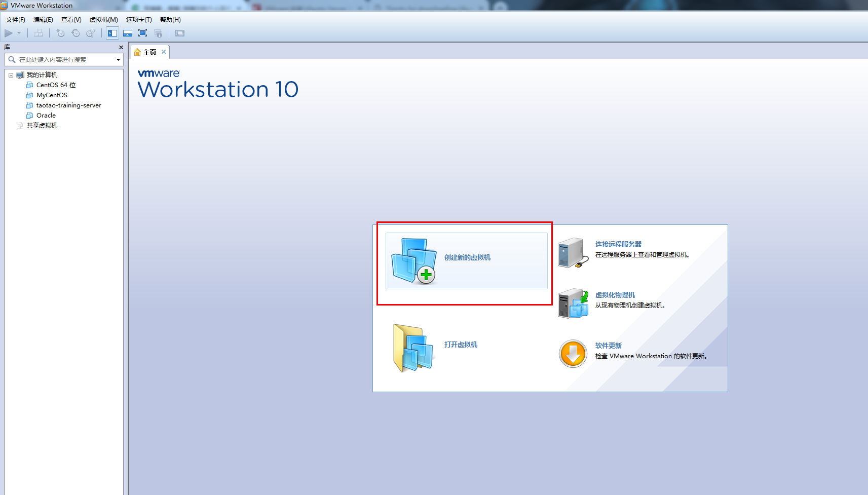Click the full screen mode icon
Image resolution: width=868 pixels, height=495 pixels.
[143, 33]
